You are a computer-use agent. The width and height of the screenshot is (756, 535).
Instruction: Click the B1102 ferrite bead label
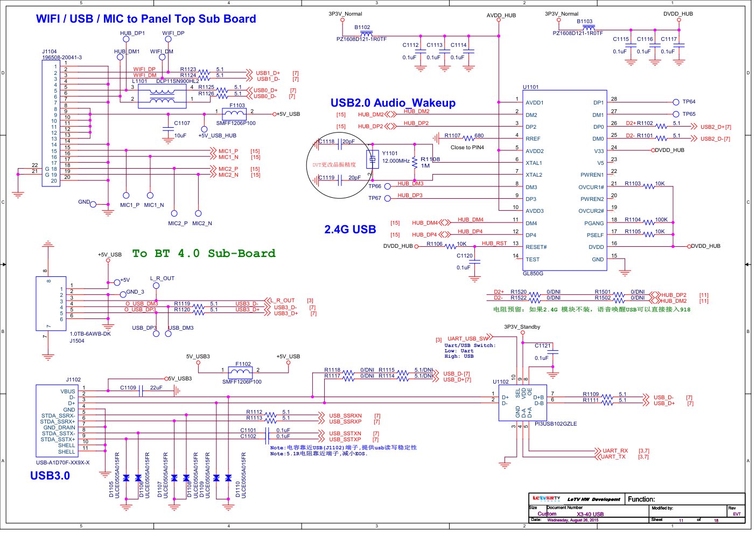[362, 27]
